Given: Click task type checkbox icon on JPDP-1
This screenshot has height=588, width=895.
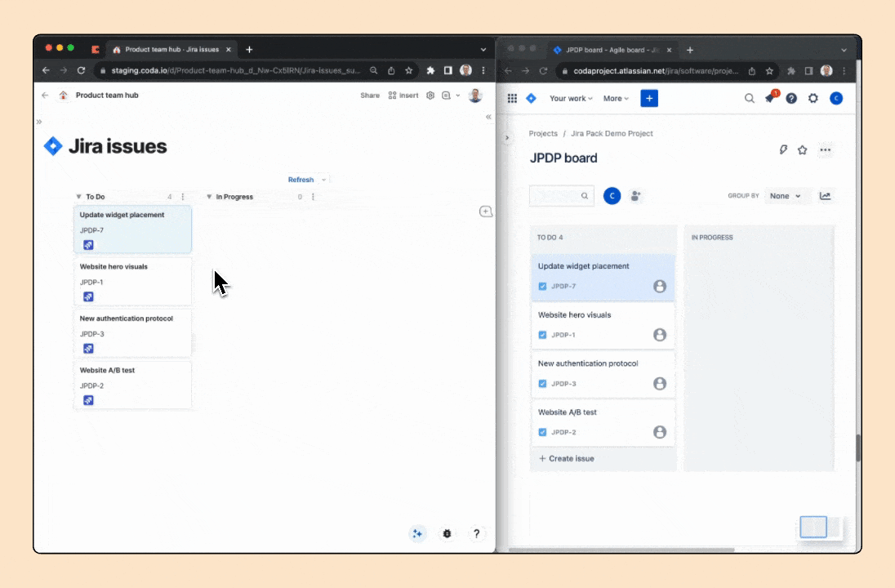Looking at the screenshot, I should [x=542, y=335].
